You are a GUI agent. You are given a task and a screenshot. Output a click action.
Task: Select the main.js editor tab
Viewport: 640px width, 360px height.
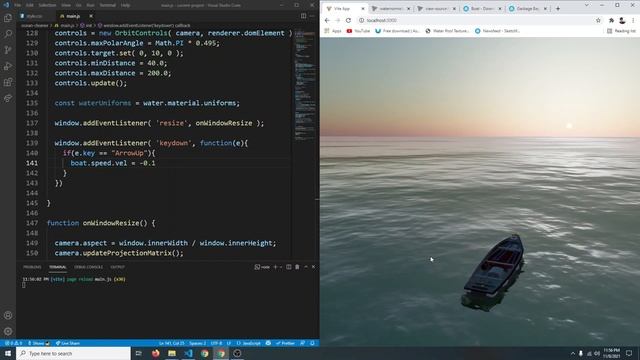point(73,16)
